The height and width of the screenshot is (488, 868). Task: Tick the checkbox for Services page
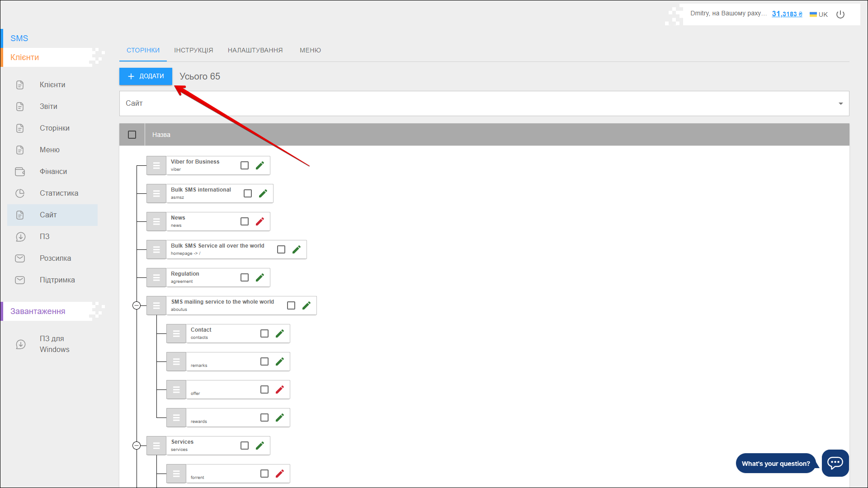[245, 446]
